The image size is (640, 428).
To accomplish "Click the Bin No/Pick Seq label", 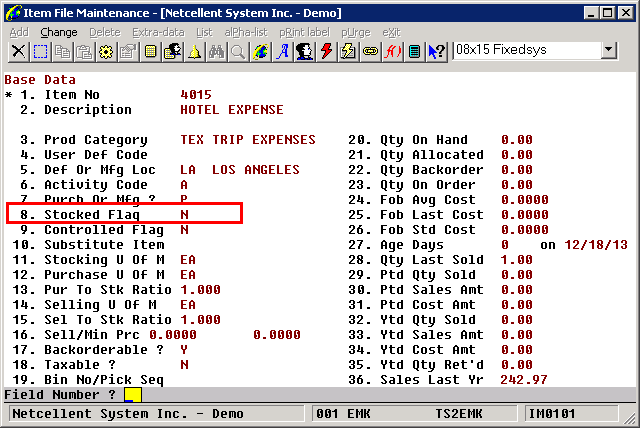I will click(x=104, y=380).
